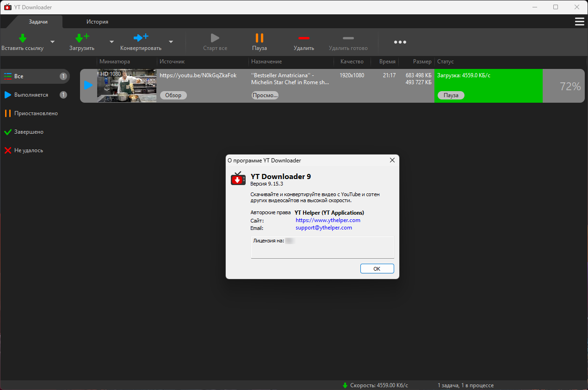Open the https://www.ythelper.com link
Viewport: 588px width, 390px height.
(x=328, y=220)
